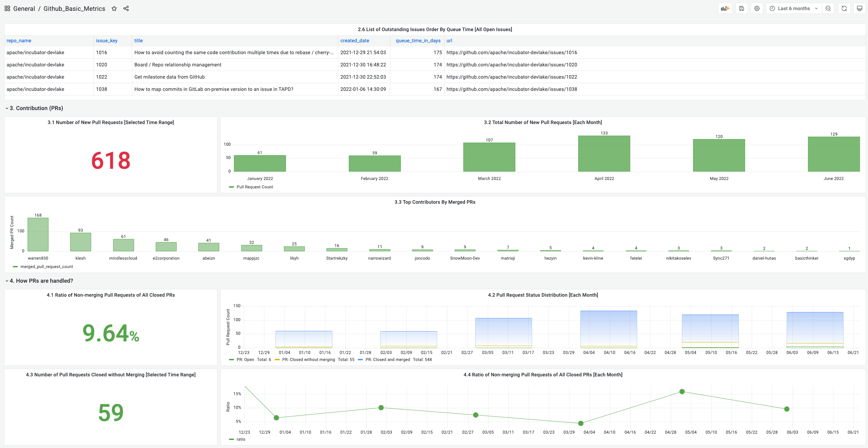Image resolution: width=868 pixels, height=448 pixels.
Task: Refresh the dashboard
Action: (844, 8)
